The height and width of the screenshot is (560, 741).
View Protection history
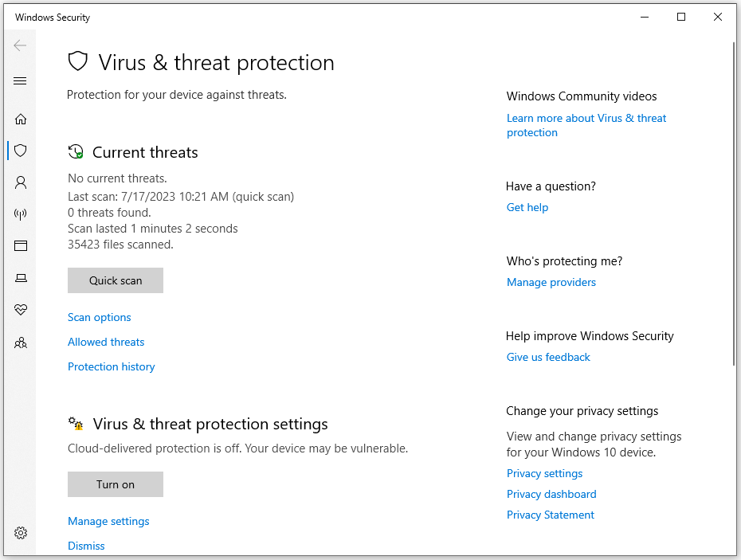111,366
